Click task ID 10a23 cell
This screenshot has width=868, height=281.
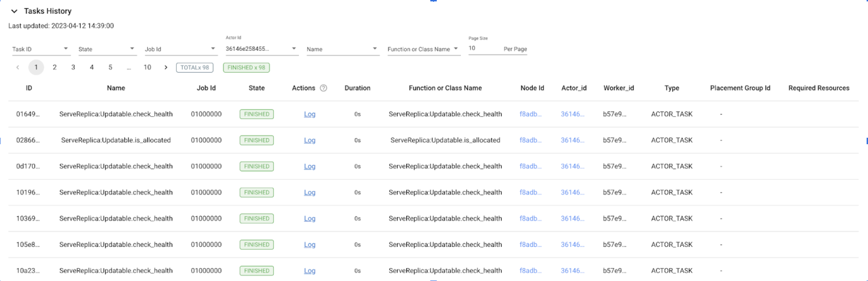pos(28,271)
